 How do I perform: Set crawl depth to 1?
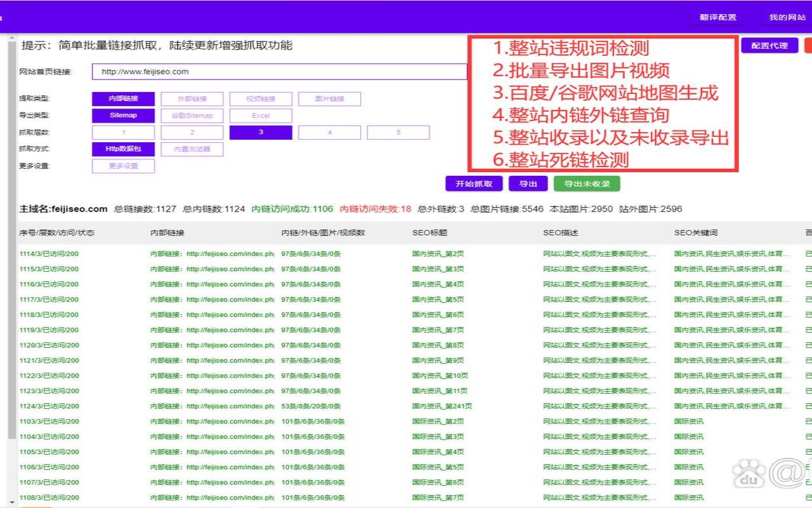[124, 132]
